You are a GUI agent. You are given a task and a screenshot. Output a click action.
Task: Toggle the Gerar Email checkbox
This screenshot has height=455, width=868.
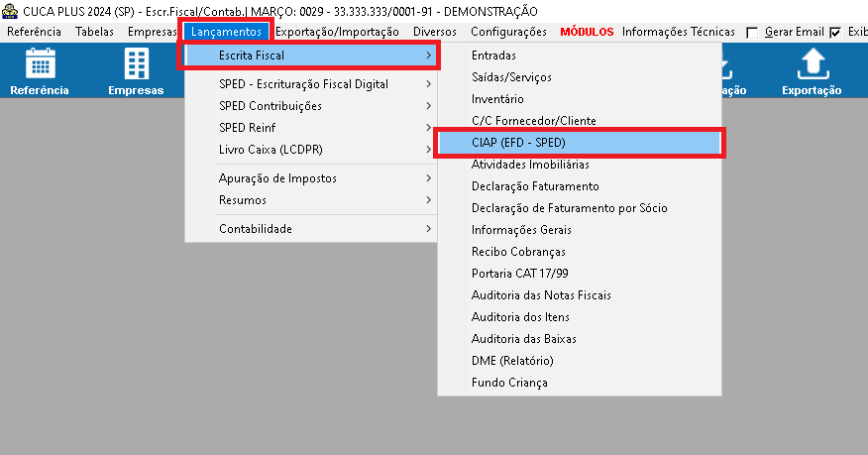click(752, 33)
